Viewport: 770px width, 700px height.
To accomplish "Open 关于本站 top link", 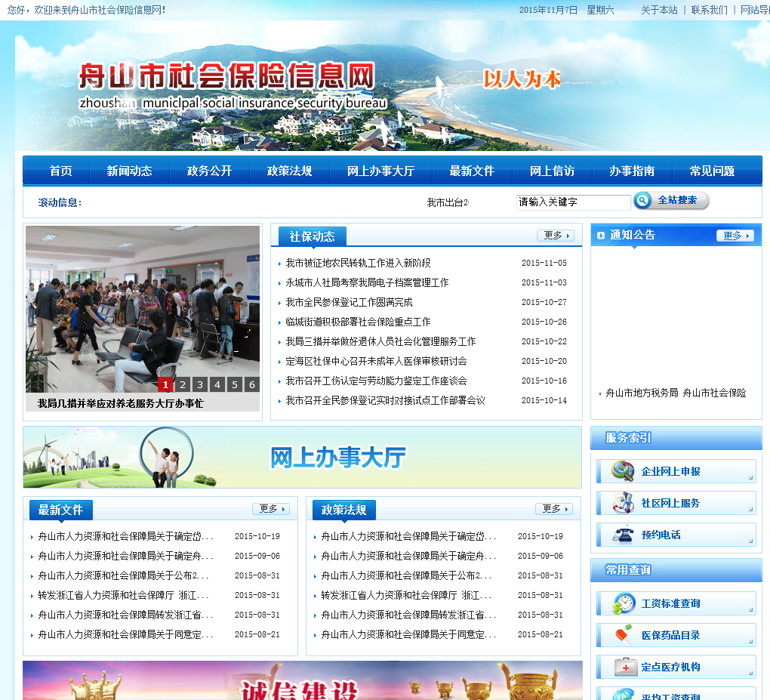I will point(659,10).
